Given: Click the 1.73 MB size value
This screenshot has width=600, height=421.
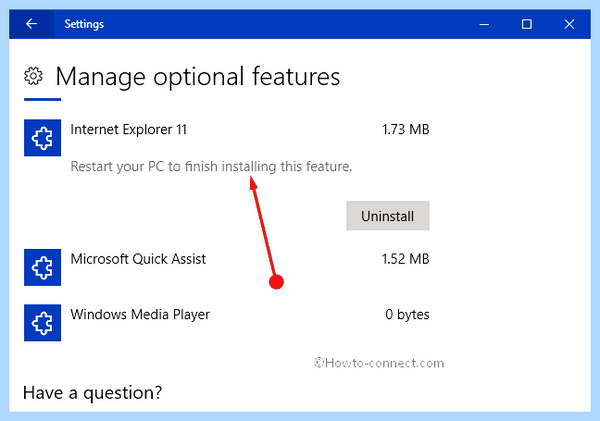Looking at the screenshot, I should pos(406,129).
